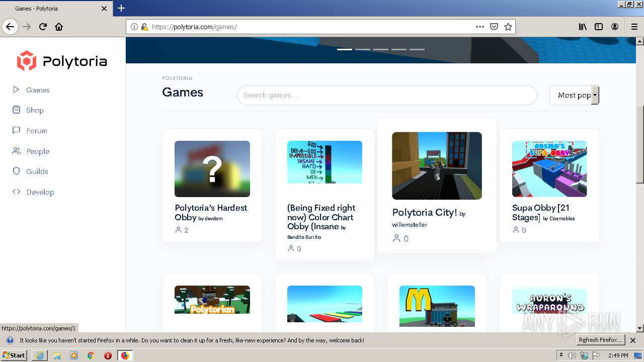Toggle the Firefox sidebar view icon

tap(599, 27)
